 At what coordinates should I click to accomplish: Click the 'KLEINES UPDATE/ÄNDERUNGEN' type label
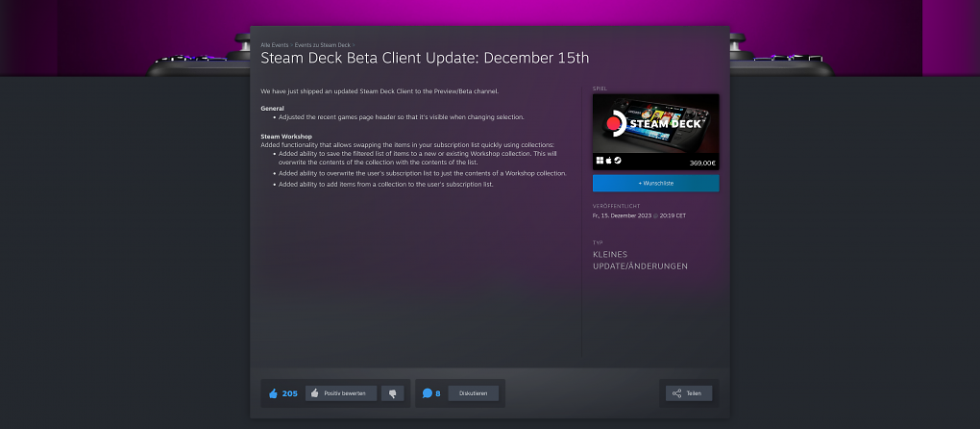pyautogui.click(x=640, y=260)
